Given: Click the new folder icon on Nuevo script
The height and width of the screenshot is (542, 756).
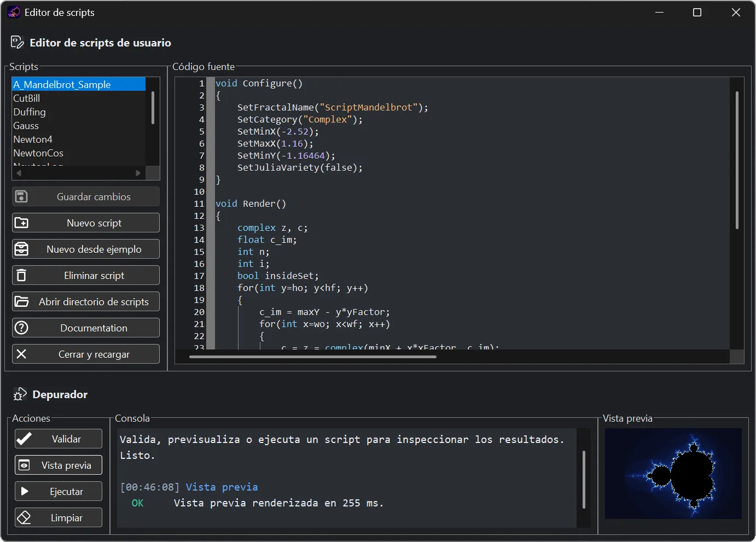Looking at the screenshot, I should coord(21,223).
